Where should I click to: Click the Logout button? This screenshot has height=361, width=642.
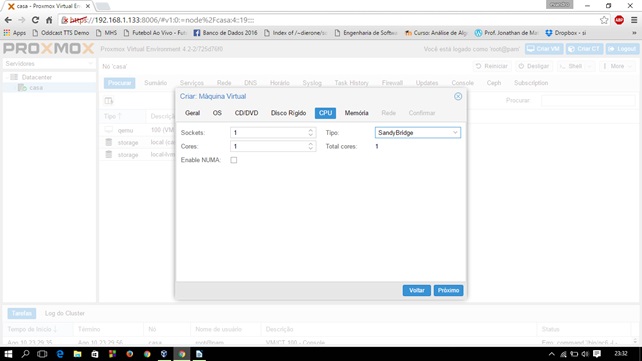click(x=622, y=49)
